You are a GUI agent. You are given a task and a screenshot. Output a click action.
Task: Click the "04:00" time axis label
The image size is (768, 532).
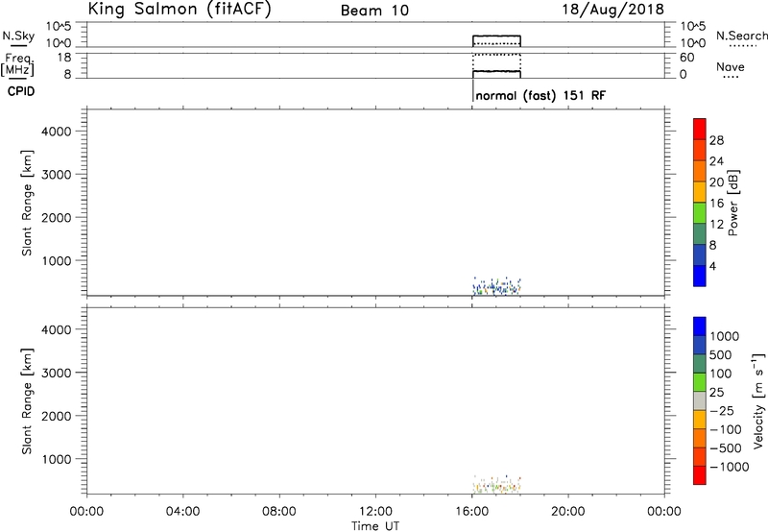click(x=182, y=512)
